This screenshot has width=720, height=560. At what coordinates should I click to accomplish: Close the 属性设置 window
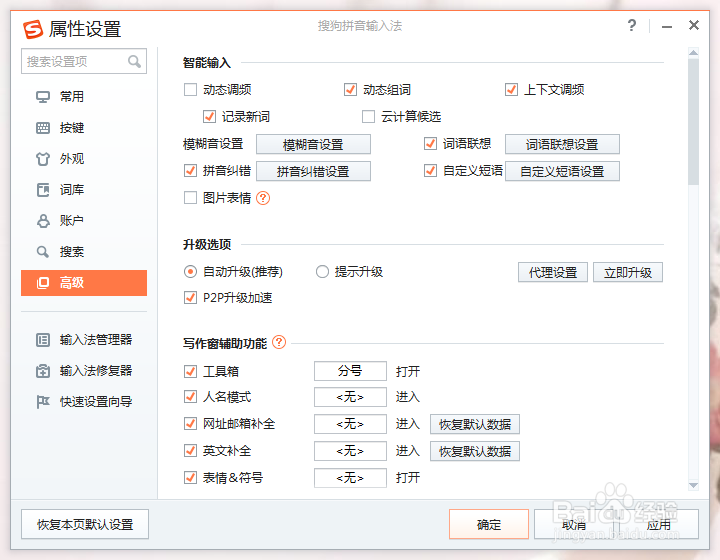click(694, 25)
